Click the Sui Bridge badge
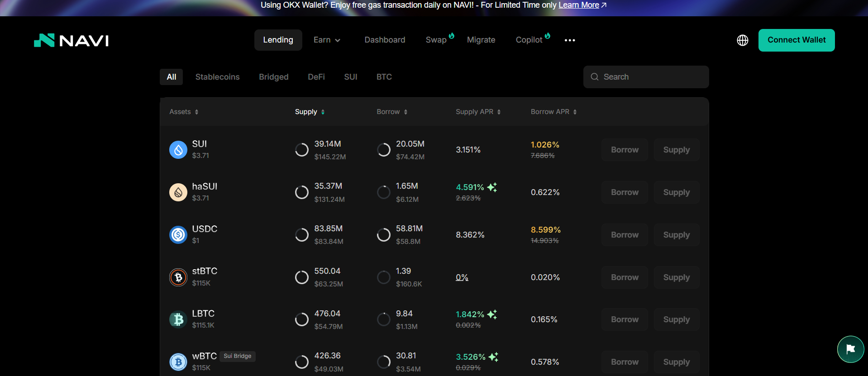Viewport: 868px width, 376px height. (x=238, y=356)
